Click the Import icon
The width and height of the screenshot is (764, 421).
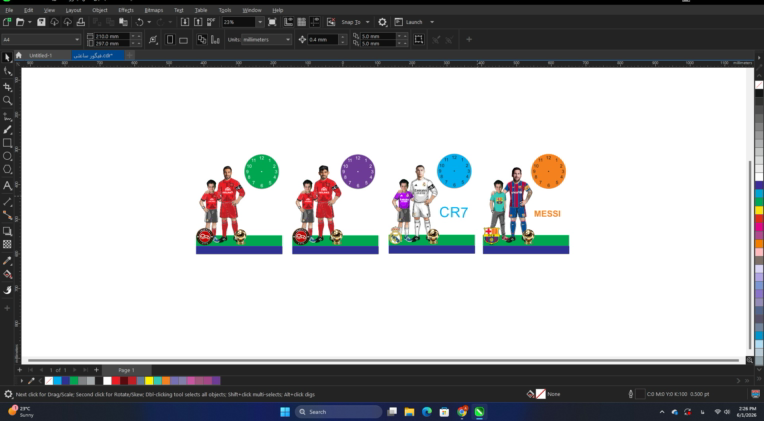(185, 22)
